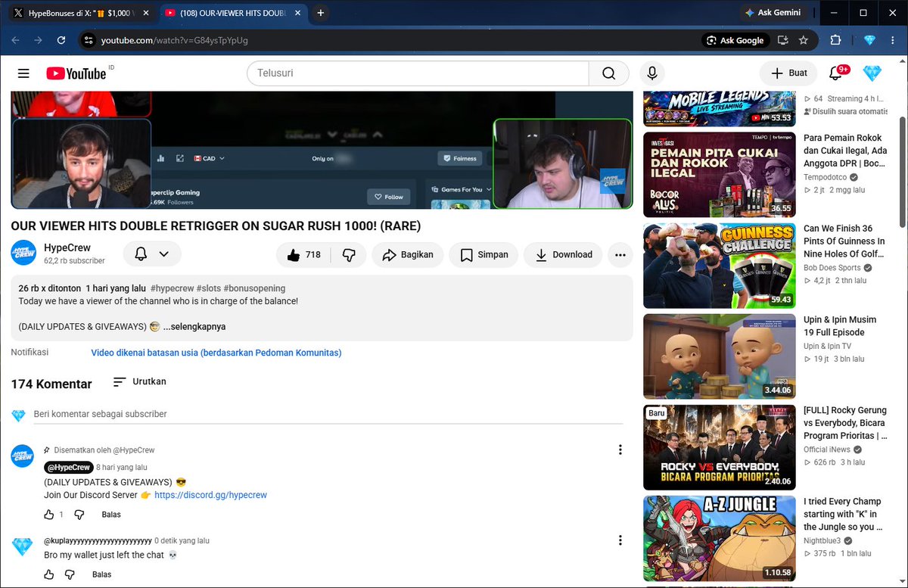Screen dimensions: 908x588
Task: Open the YouTube hamburger guide menu
Action: [x=23, y=73]
